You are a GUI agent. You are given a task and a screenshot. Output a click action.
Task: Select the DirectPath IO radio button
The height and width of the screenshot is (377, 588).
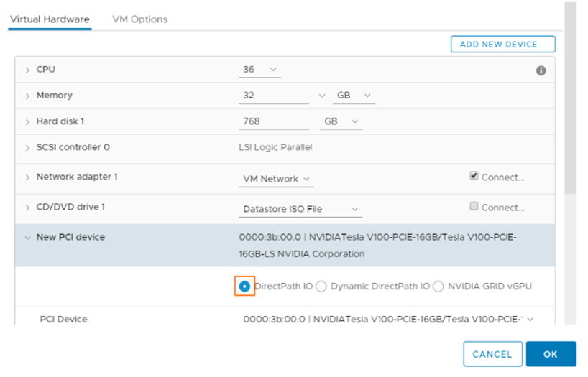coord(245,287)
